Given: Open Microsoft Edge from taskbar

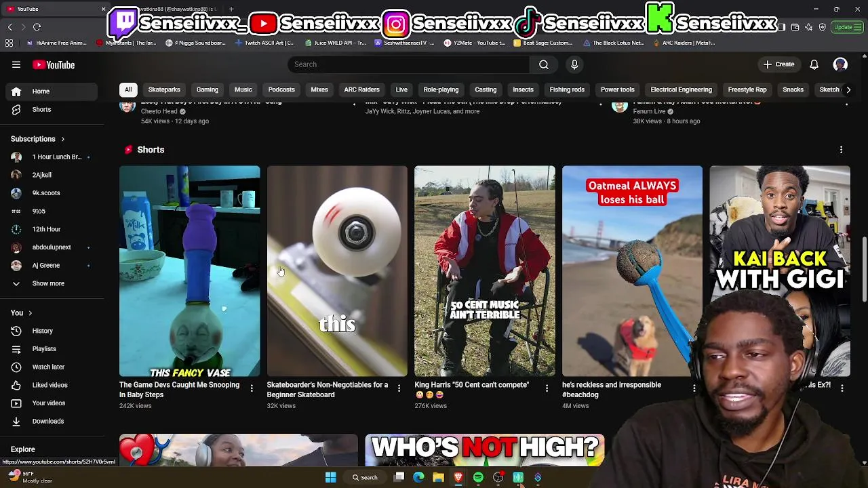Looking at the screenshot, I should click(418, 477).
